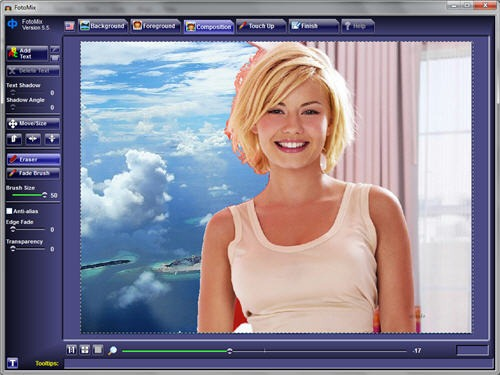Switch to the Background tab
This screenshot has height=375, width=500.
point(103,26)
